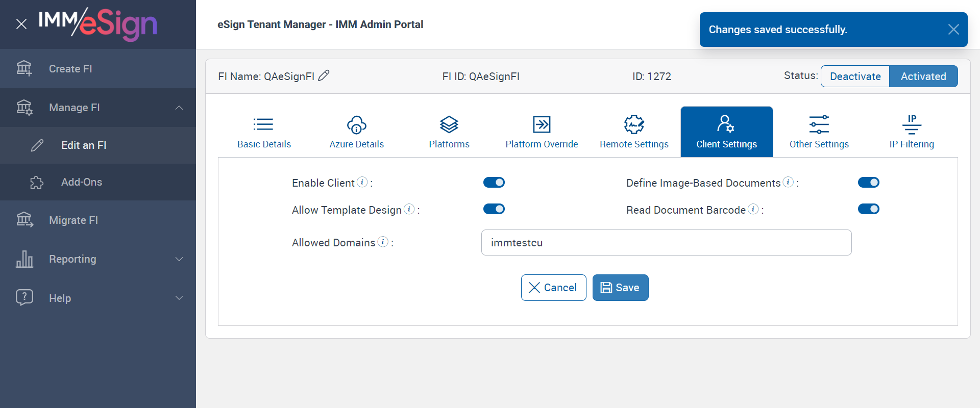This screenshot has width=980, height=408.
Task: Toggle the Enable Client switch
Action: click(x=494, y=183)
